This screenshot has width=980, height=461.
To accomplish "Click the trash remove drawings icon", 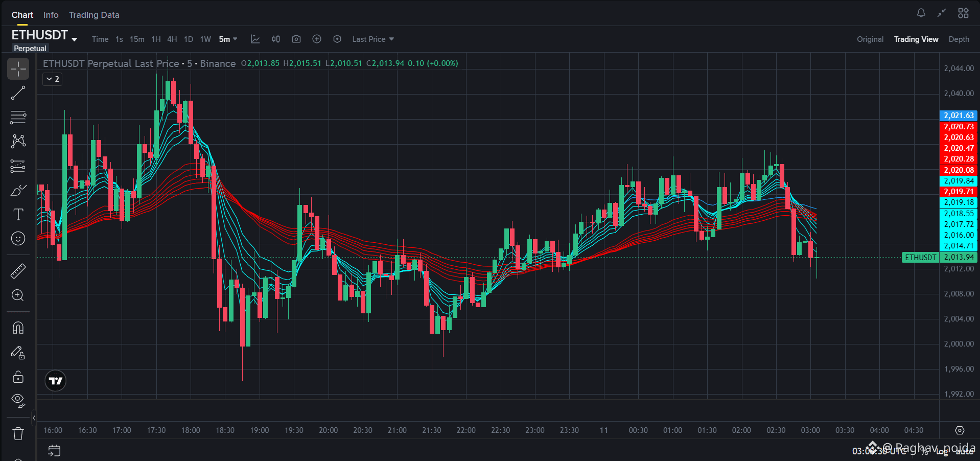I will (18, 434).
